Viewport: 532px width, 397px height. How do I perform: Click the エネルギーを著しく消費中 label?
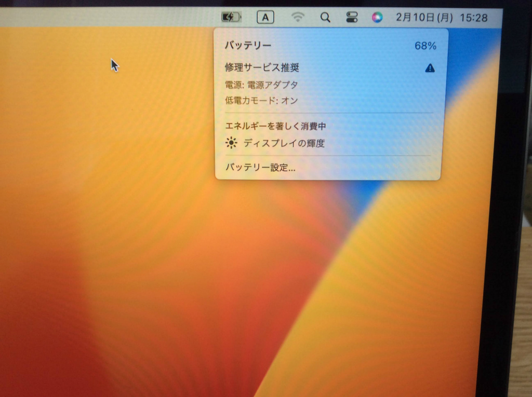(275, 126)
